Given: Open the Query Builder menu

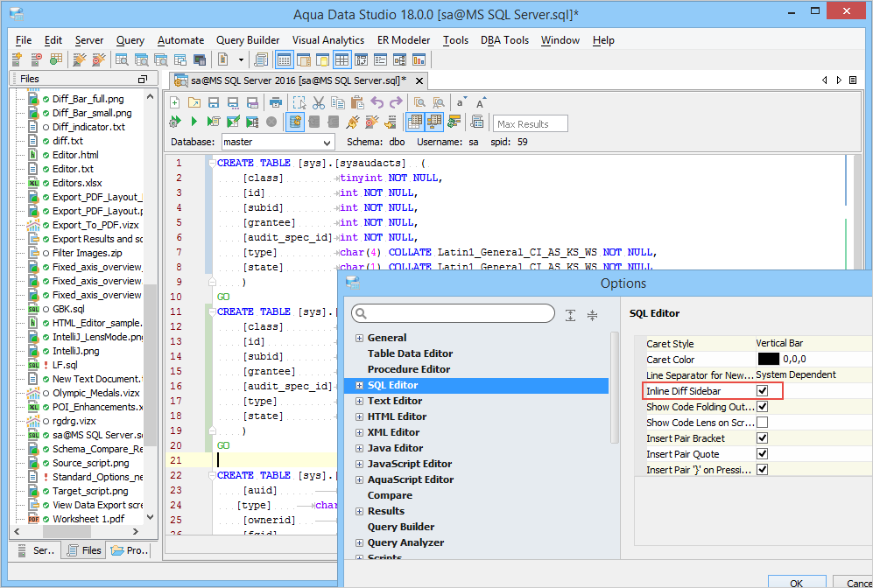Looking at the screenshot, I should [x=248, y=40].
